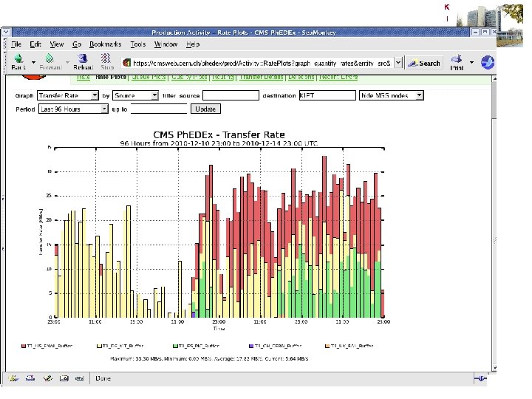Open the Bookmarks menu
Screen dimensions: 532x399
(x=105, y=44)
